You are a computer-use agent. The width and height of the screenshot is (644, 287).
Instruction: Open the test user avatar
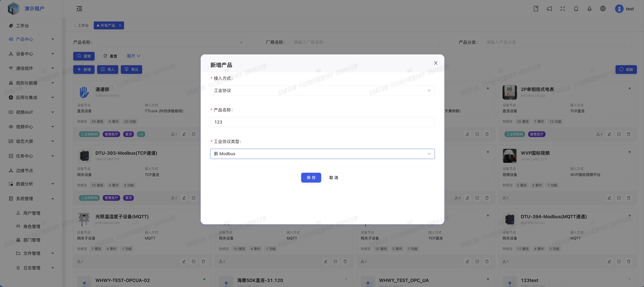pyautogui.click(x=619, y=9)
